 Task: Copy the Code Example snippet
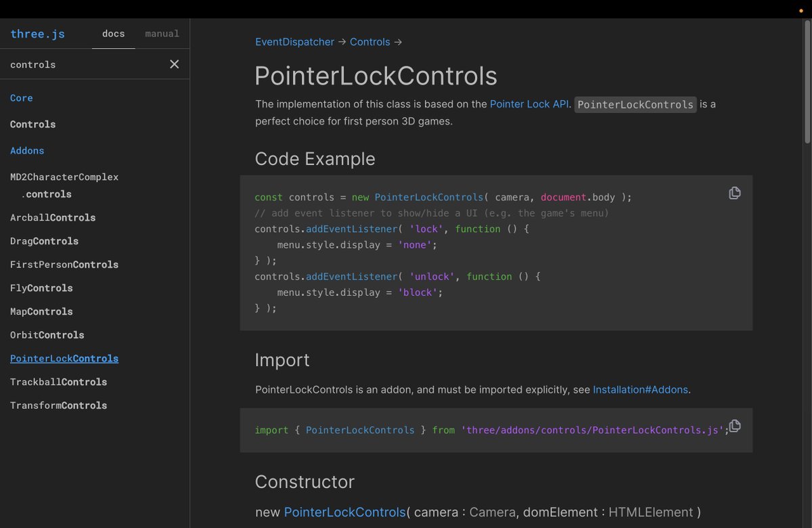(734, 193)
